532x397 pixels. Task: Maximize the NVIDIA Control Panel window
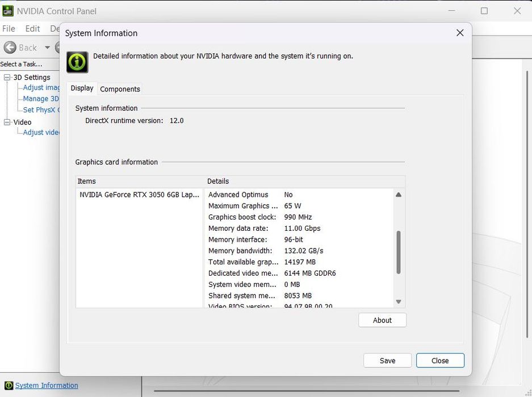[484, 11]
